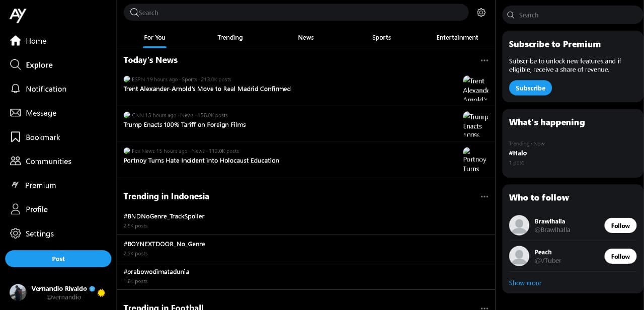Click the AY logo icon
The image size is (644, 310).
(x=18, y=15)
